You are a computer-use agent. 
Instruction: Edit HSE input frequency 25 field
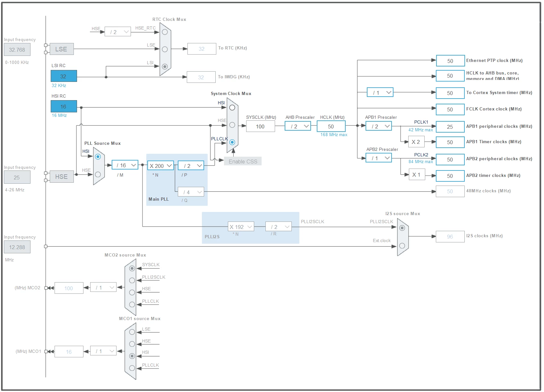click(x=17, y=177)
